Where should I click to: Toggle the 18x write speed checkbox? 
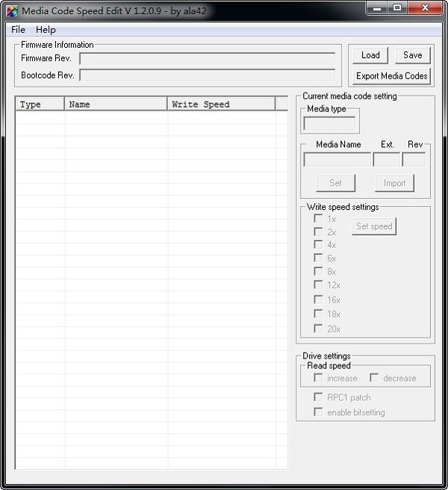pyautogui.click(x=318, y=314)
